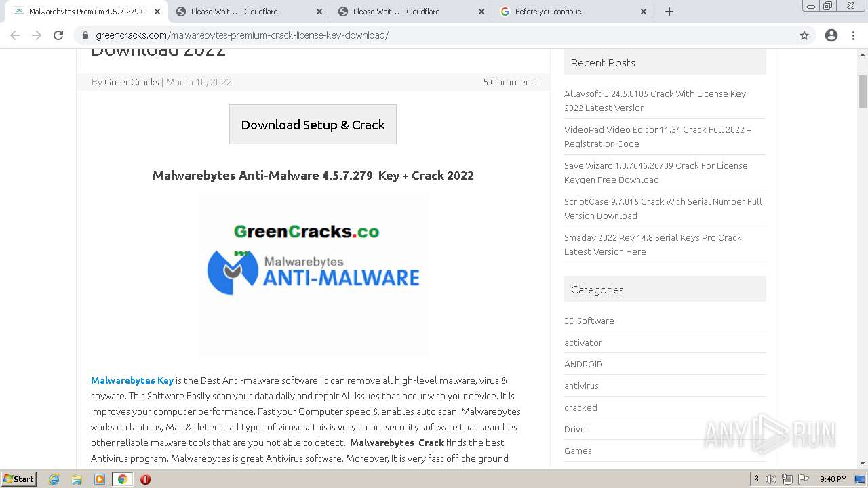Open the Malwarebytes Key text link
This screenshot has width=868, height=488.
(132, 380)
